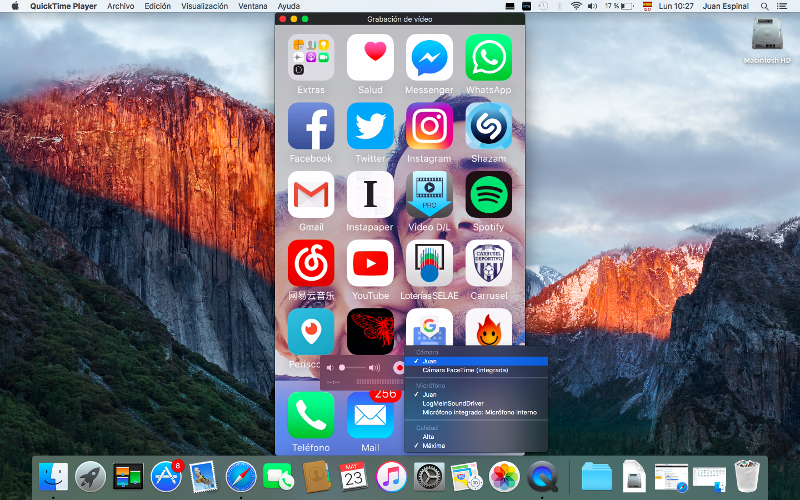Open the Juan Espinal user menu
Screen dimensions: 800x500
point(726,6)
